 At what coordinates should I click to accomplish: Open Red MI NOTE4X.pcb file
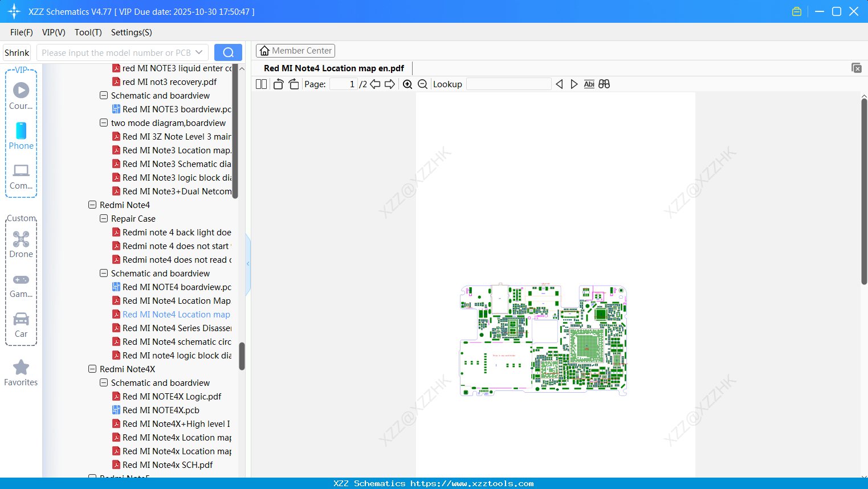(156, 410)
